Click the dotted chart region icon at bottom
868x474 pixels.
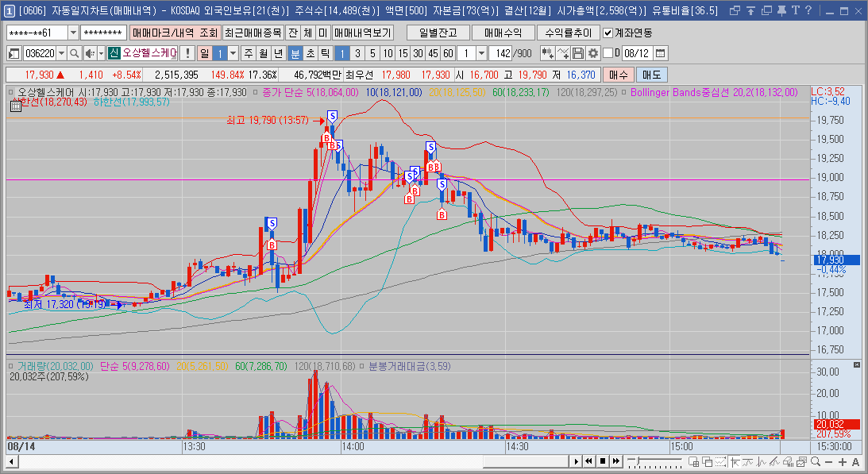721,462
